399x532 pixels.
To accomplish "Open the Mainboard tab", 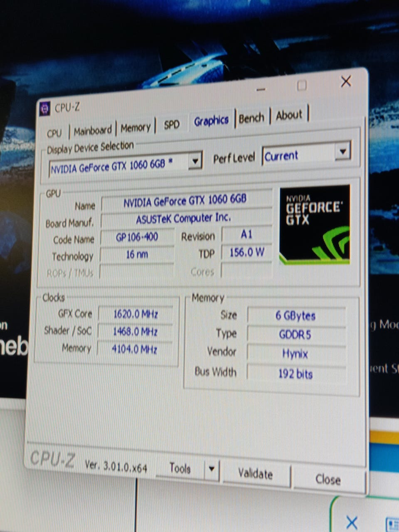I will [93, 131].
